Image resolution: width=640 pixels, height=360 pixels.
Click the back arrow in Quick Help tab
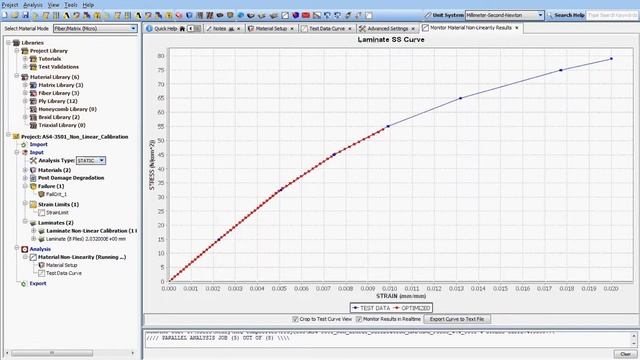click(x=190, y=29)
